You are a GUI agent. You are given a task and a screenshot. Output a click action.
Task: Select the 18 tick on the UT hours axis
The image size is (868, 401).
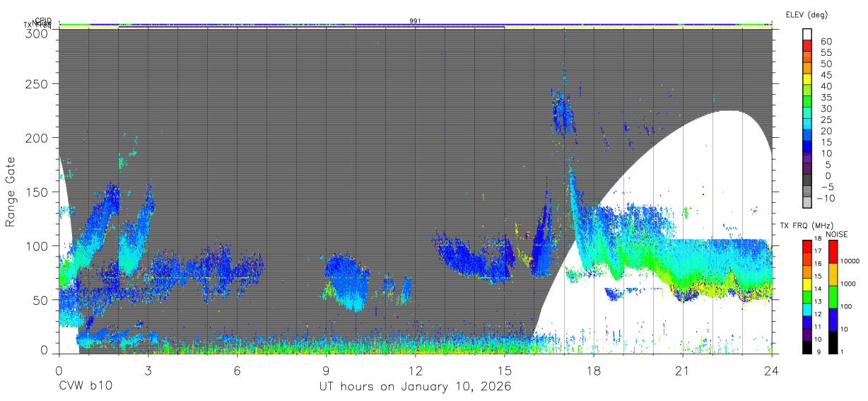coord(593,370)
